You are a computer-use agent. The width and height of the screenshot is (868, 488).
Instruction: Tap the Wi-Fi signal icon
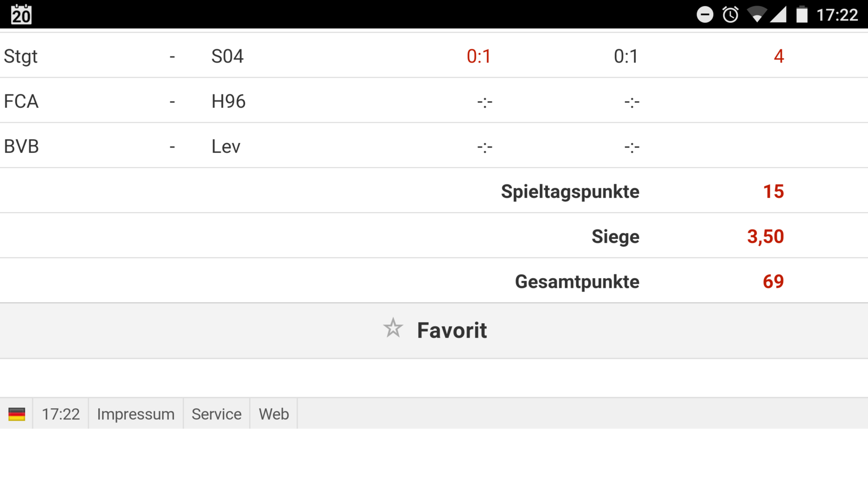[756, 15]
